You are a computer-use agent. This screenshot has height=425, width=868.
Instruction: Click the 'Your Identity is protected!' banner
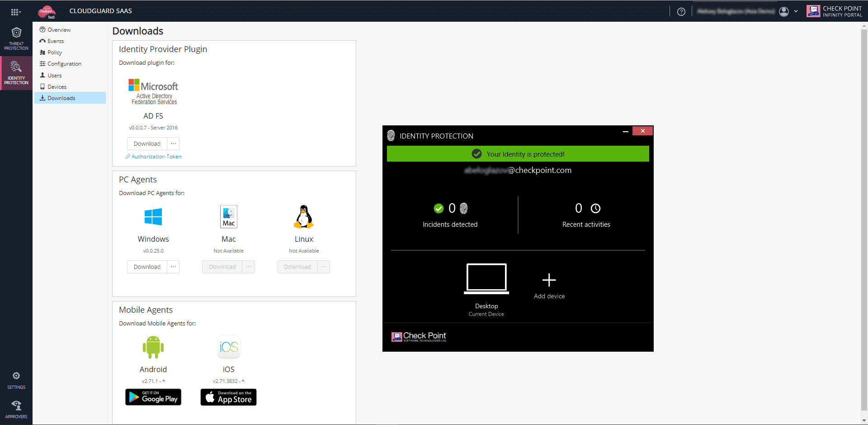pos(518,154)
